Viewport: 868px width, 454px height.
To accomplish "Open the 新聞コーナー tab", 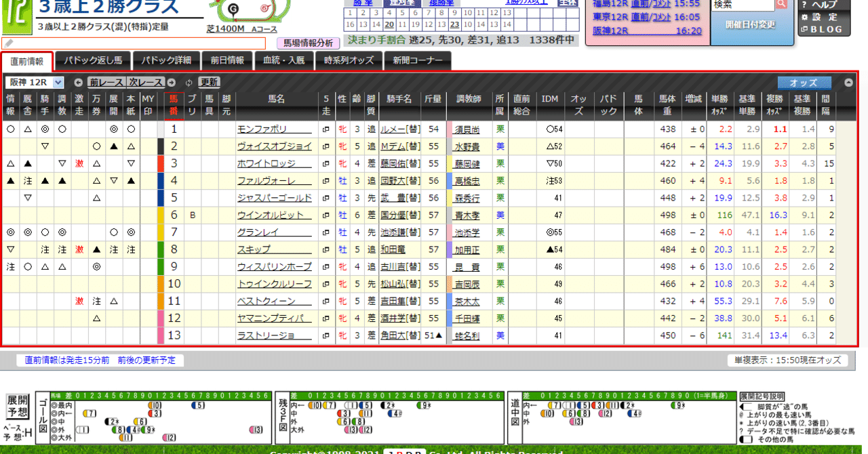I will tap(418, 60).
